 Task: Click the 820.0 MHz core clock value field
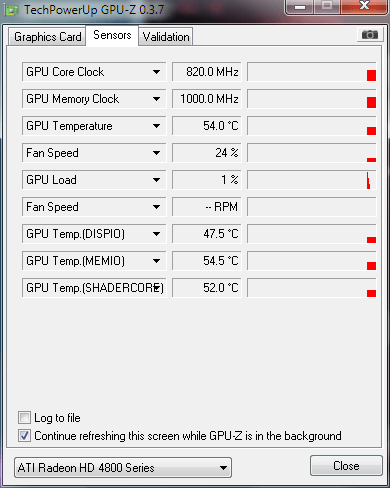pyautogui.click(x=207, y=72)
